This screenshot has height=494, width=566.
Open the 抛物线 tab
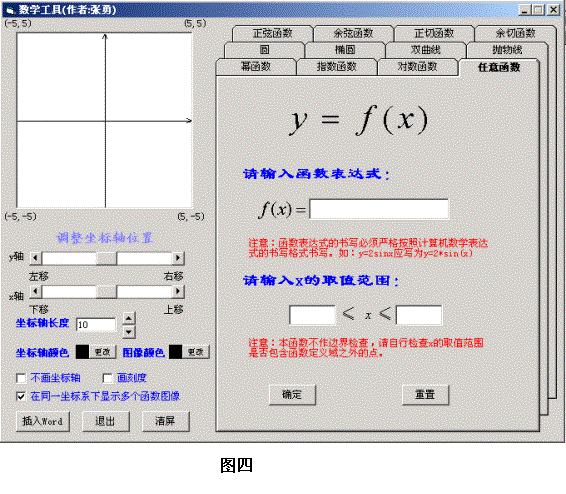pos(507,50)
